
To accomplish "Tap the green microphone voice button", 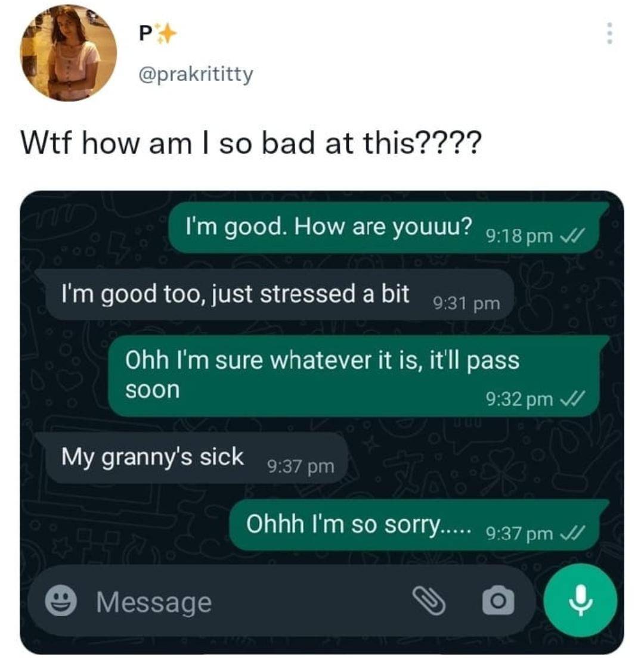I will (580, 601).
